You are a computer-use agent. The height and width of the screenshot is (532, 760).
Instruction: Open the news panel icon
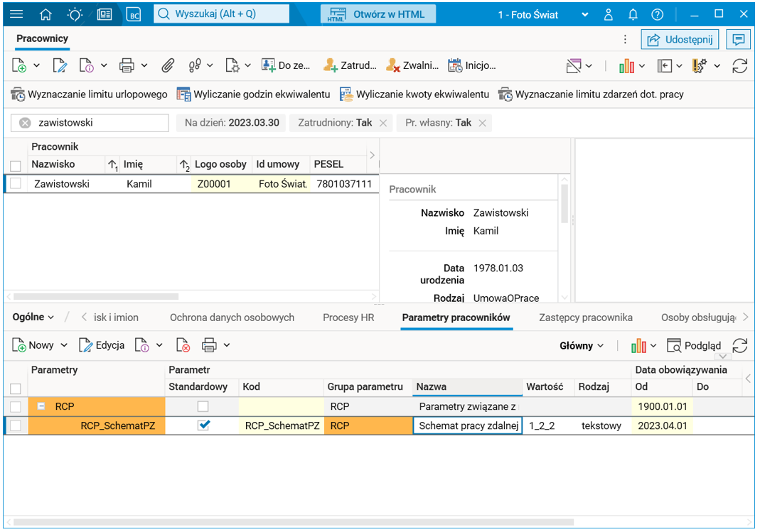click(x=105, y=14)
